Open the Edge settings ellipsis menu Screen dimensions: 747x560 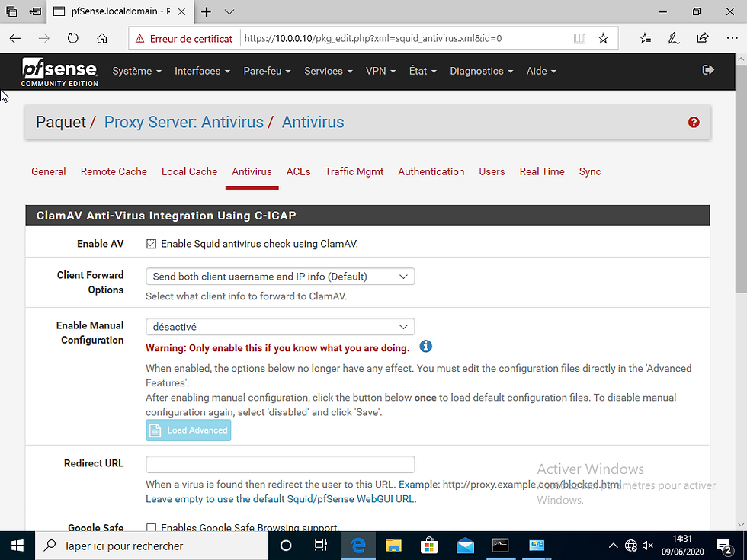733,39
